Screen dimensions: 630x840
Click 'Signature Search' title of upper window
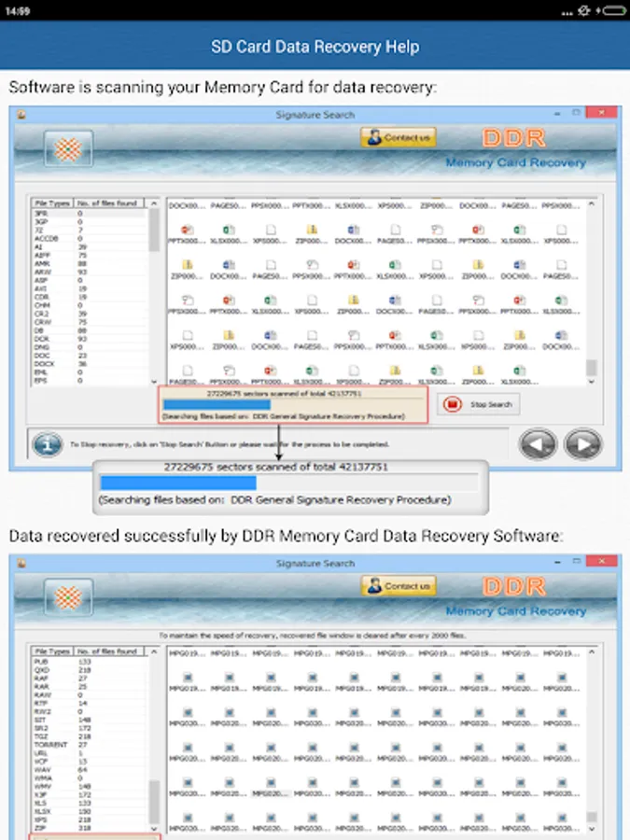[315, 115]
